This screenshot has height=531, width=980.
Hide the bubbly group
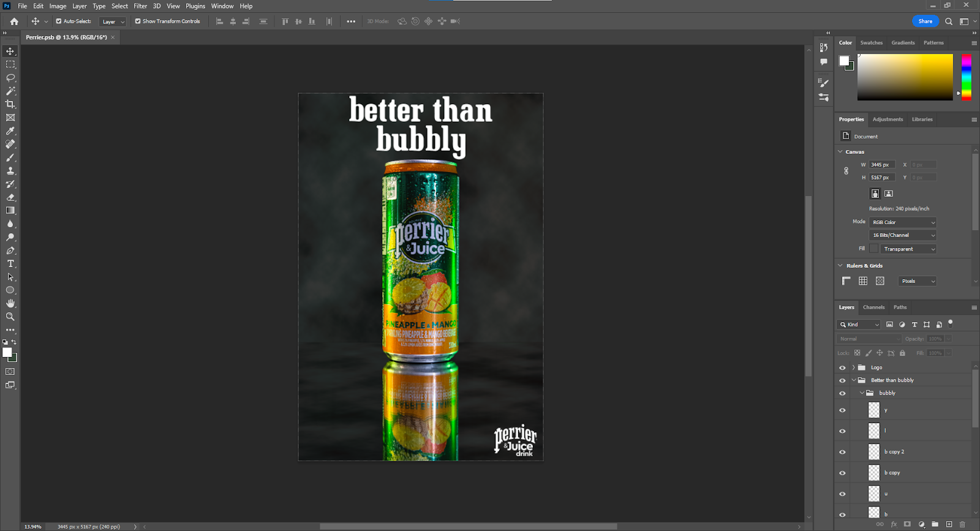click(842, 393)
